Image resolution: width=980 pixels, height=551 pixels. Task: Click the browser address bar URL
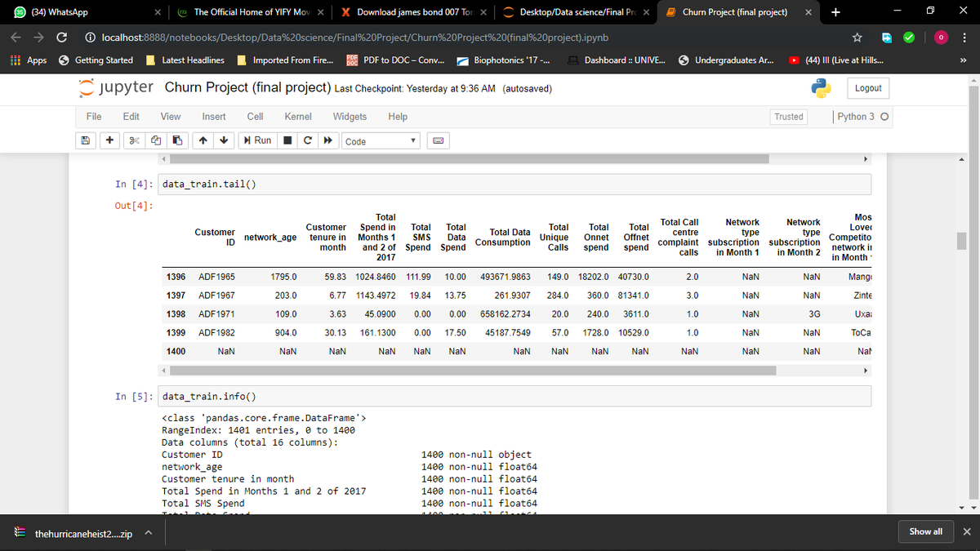point(355,38)
